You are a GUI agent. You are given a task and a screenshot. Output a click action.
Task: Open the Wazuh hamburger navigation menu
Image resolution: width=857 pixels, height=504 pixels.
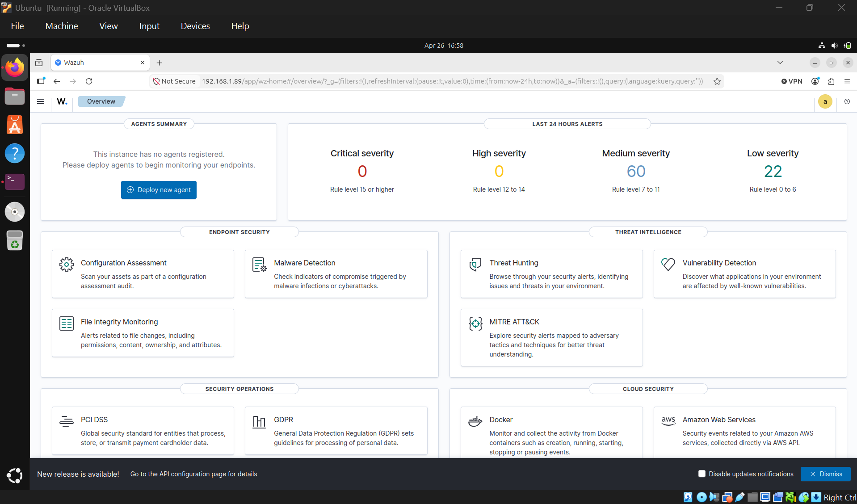(41, 101)
